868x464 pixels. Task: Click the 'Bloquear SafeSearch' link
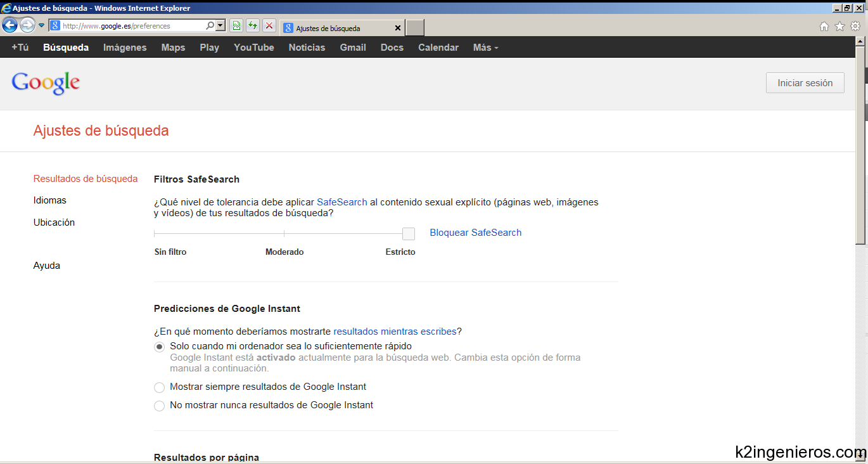click(476, 233)
